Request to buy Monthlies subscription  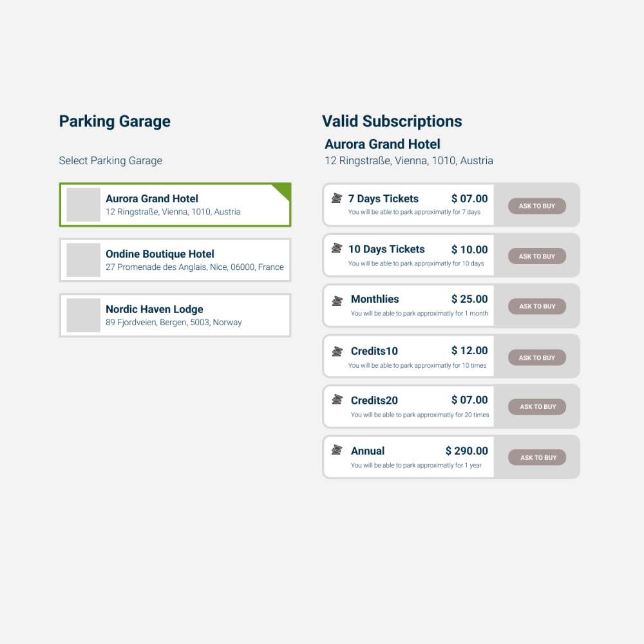(x=537, y=307)
